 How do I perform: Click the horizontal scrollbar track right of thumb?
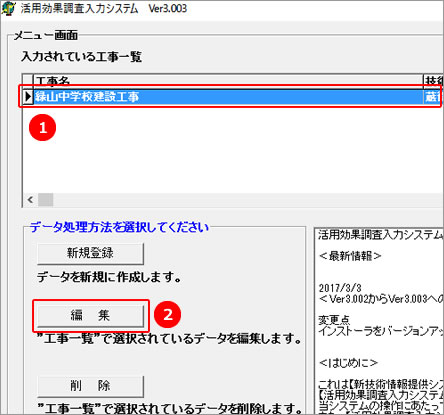click(248, 200)
